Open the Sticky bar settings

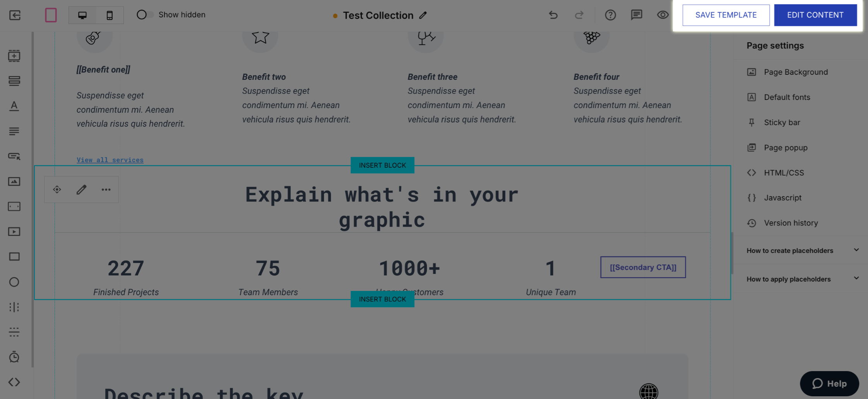coord(782,122)
